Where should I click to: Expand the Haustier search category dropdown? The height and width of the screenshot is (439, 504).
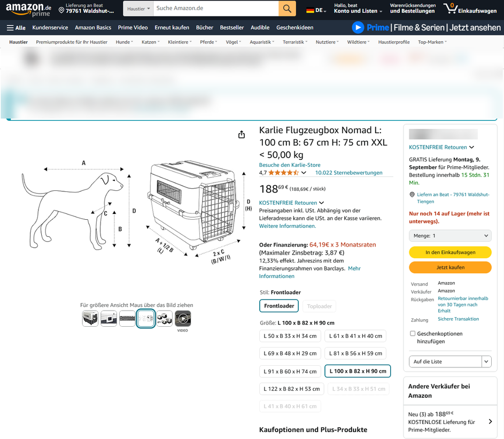click(x=138, y=9)
